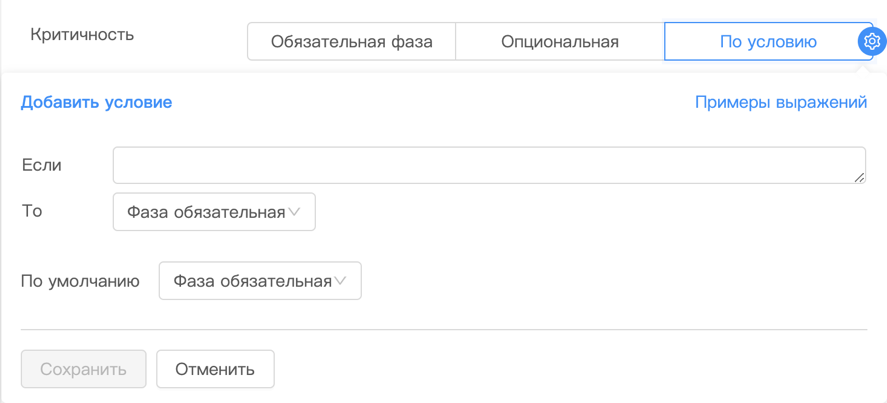This screenshot has height=403, width=887.
Task: Click the Если label
Action: [x=42, y=165]
